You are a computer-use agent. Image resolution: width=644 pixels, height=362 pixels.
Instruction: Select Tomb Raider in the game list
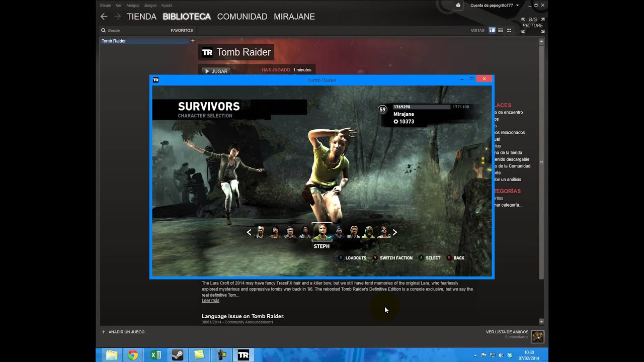pos(144,41)
